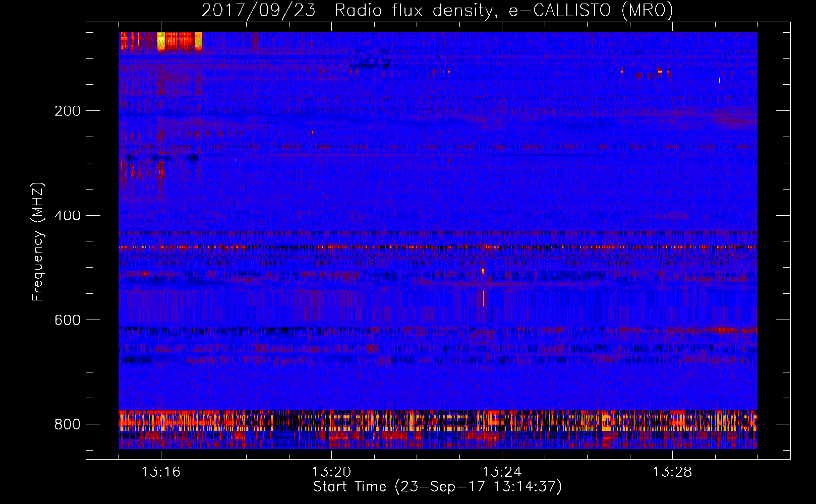
Task: Click the 13:16 time tick label
Action: (x=161, y=472)
